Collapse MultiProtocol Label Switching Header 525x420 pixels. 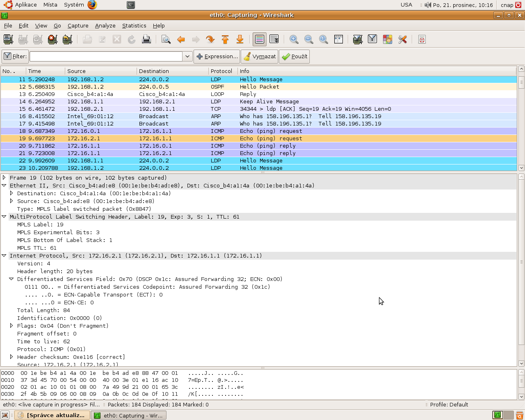coord(4,217)
